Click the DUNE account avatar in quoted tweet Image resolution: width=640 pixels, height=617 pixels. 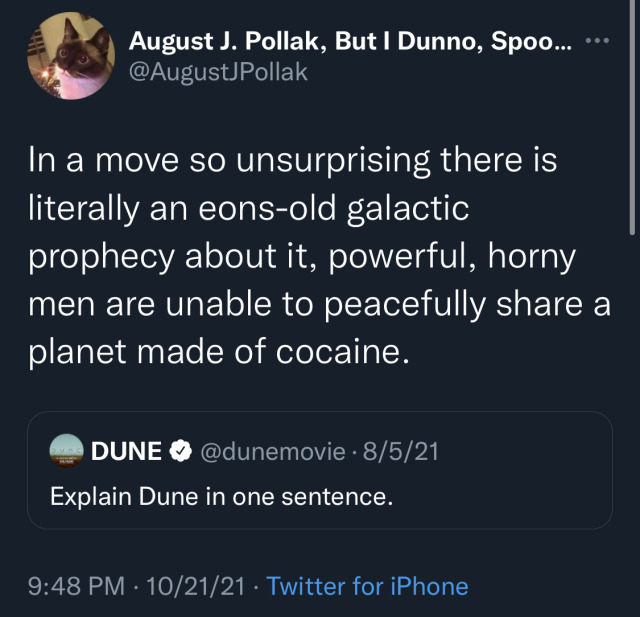(66, 452)
